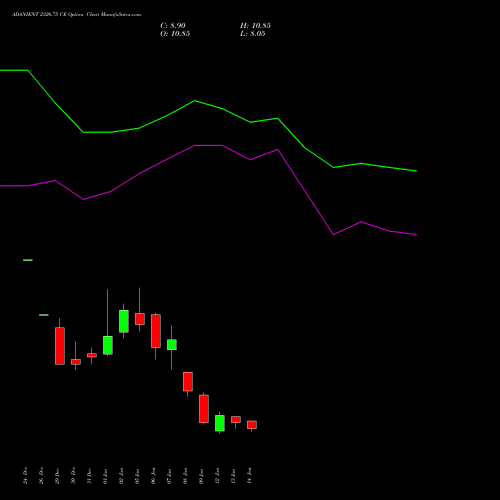Select the open value O: 10.85
Image resolution: width=500 pixels, height=500 pixels.
pos(175,34)
